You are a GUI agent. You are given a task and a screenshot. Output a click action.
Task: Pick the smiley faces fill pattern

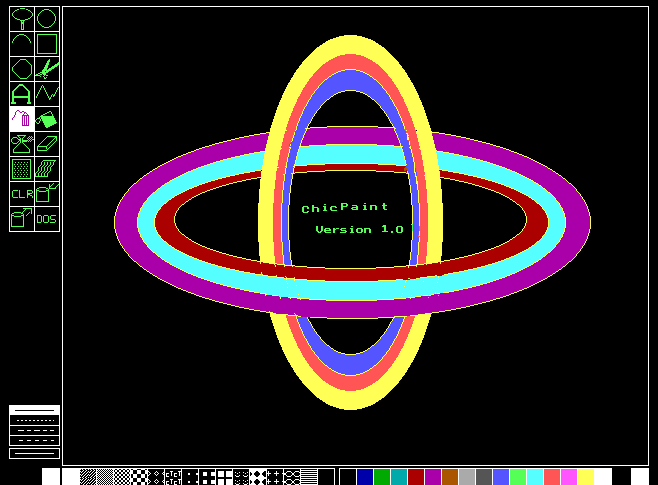tap(241, 477)
